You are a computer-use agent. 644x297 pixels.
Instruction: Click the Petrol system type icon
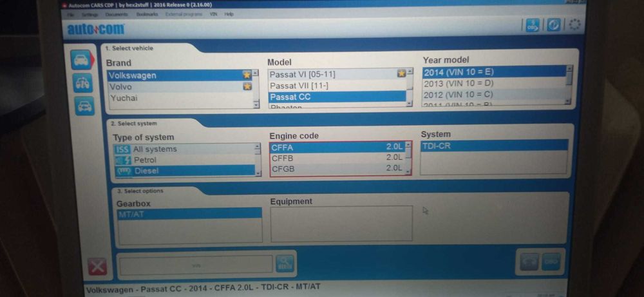[123, 160]
